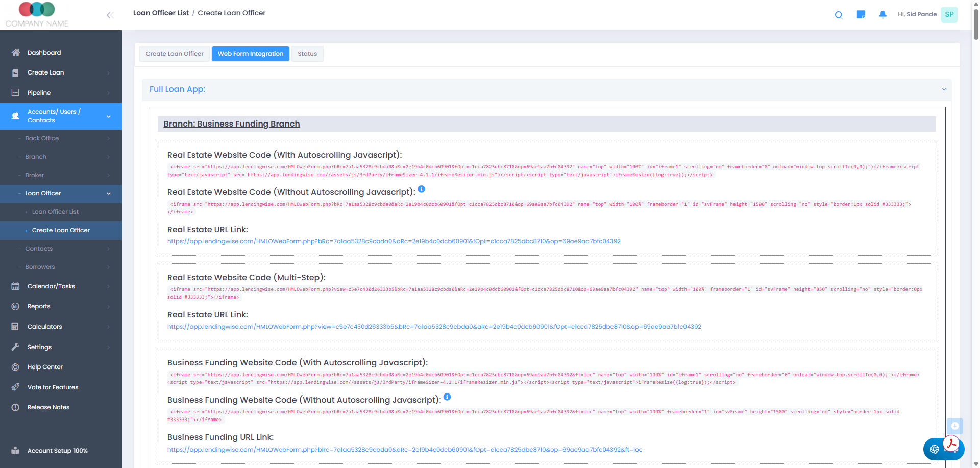980x468 pixels.
Task: Click the Adobe PDF floating icon
Action: pyautogui.click(x=951, y=443)
